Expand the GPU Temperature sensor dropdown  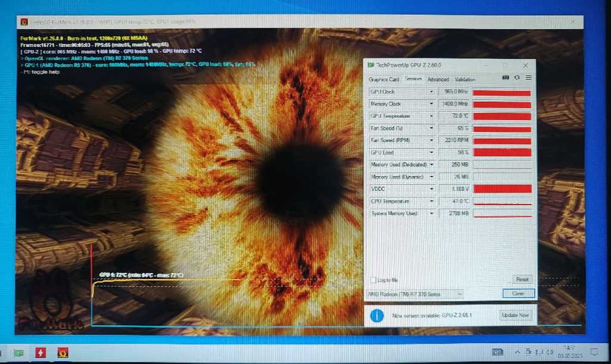(431, 116)
